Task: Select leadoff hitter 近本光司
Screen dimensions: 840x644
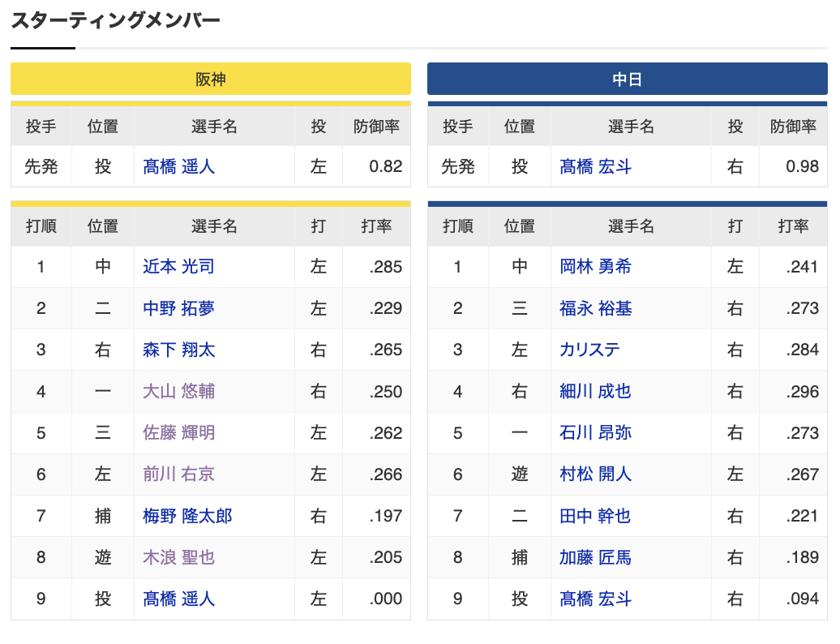Action: pos(179,267)
